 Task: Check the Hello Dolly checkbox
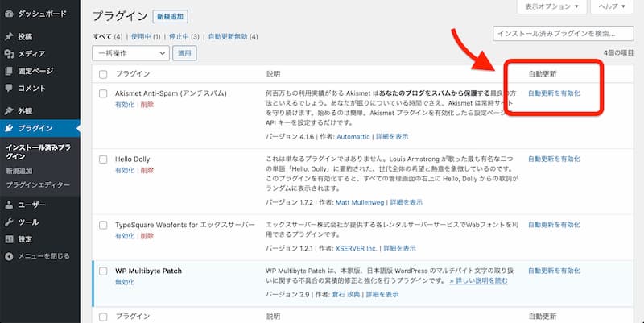[103, 159]
